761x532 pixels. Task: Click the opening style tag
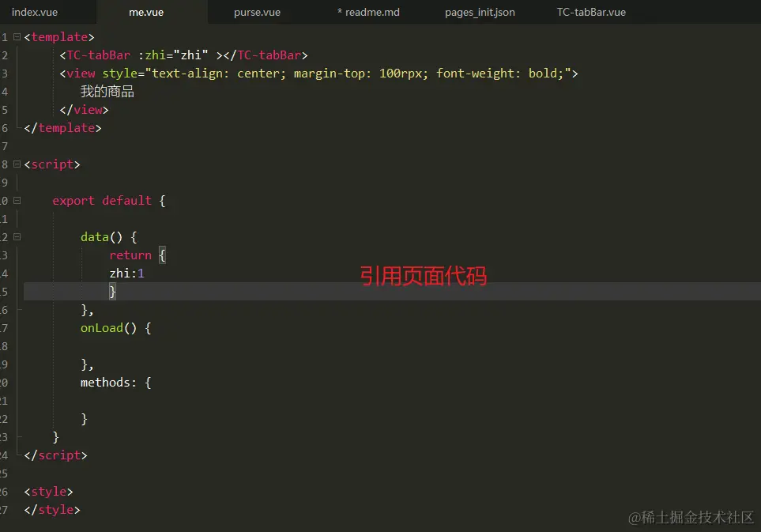tap(48, 492)
